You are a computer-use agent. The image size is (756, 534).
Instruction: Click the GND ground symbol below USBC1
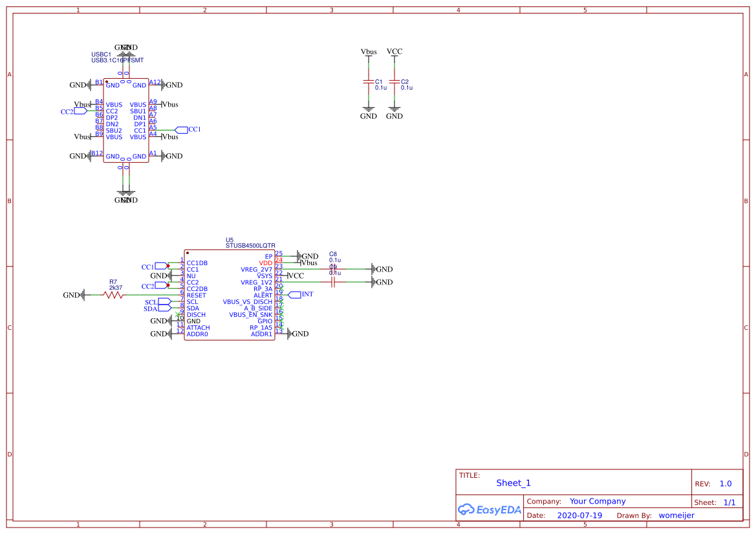pos(126,194)
